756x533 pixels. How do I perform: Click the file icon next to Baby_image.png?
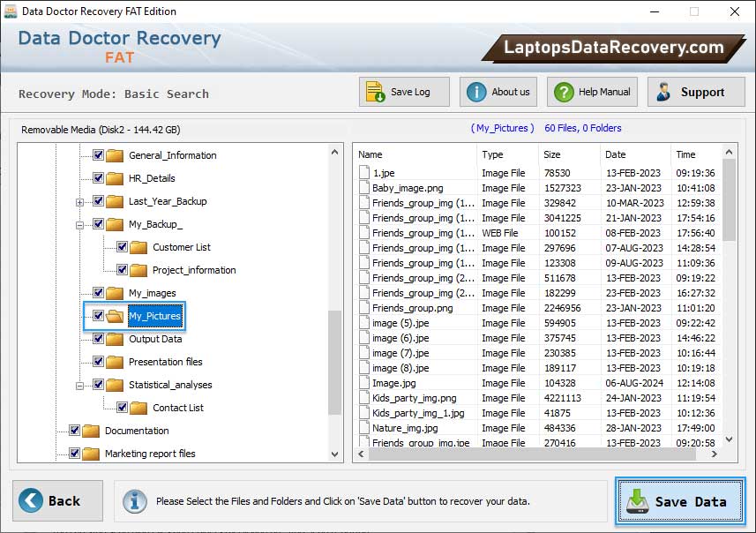(364, 188)
